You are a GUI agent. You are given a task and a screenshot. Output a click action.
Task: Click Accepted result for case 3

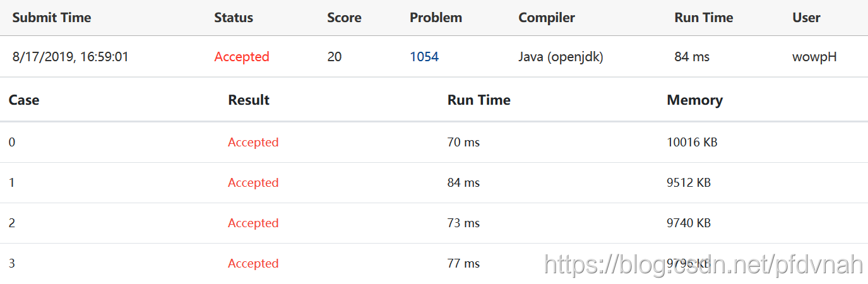253,264
